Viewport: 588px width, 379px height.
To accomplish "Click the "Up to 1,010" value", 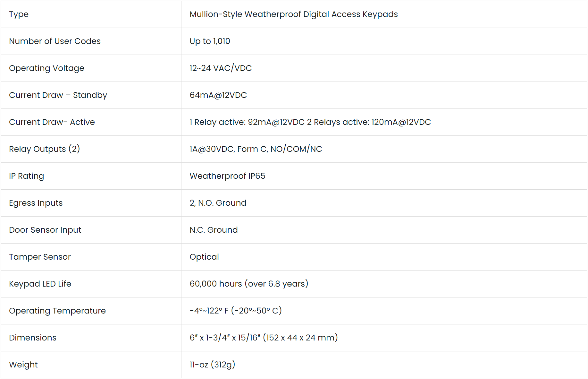I will (x=210, y=41).
